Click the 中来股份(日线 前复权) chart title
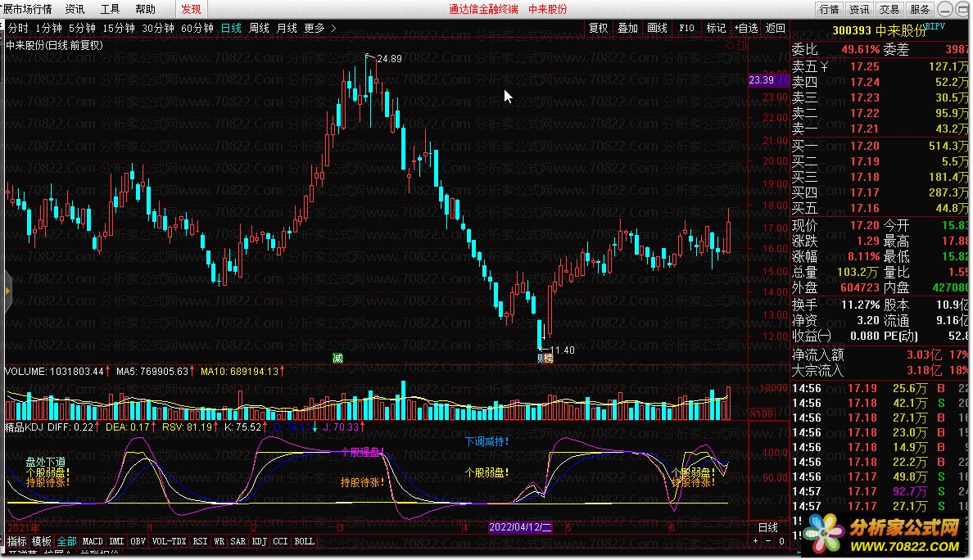973x560 pixels. click(x=55, y=45)
